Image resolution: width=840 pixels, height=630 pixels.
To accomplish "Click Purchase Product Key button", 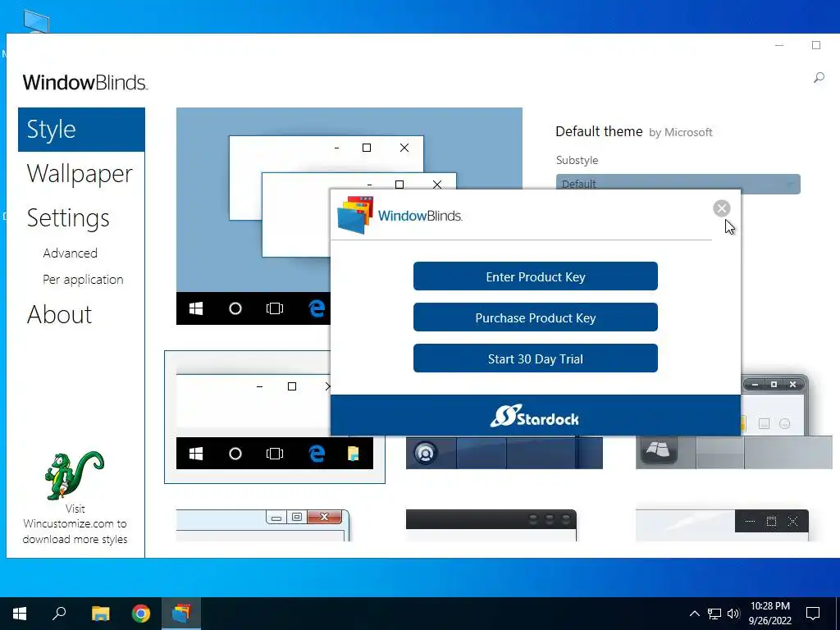I will click(535, 317).
